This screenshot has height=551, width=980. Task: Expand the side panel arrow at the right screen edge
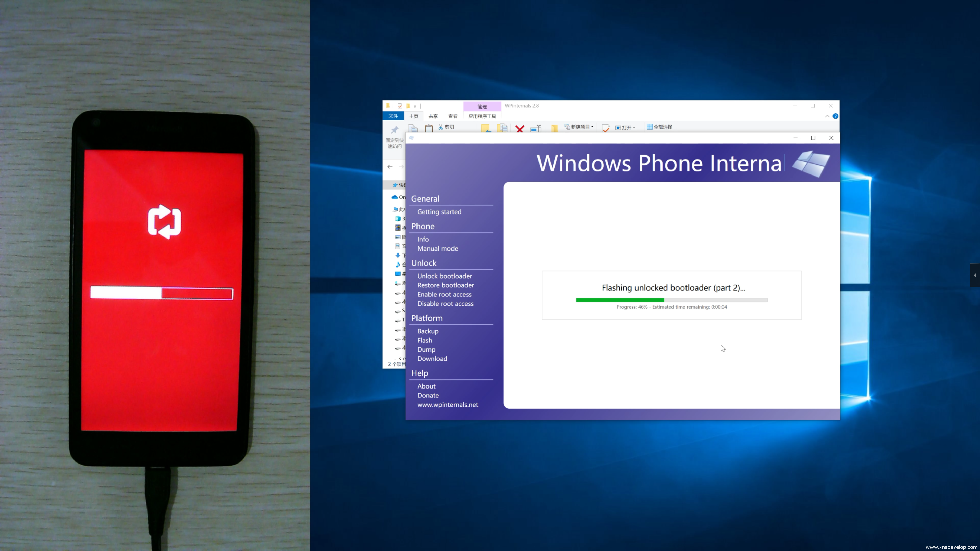point(975,275)
